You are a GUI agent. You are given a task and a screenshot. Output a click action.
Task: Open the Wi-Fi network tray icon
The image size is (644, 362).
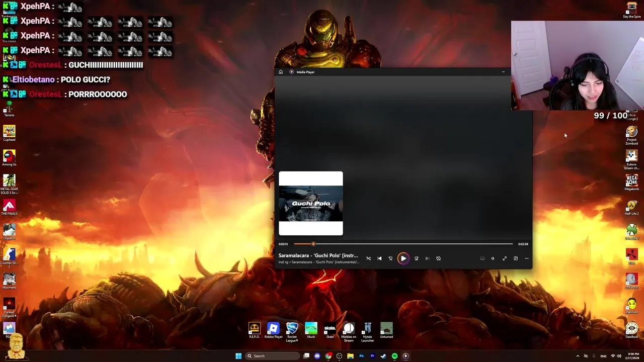pos(613,356)
